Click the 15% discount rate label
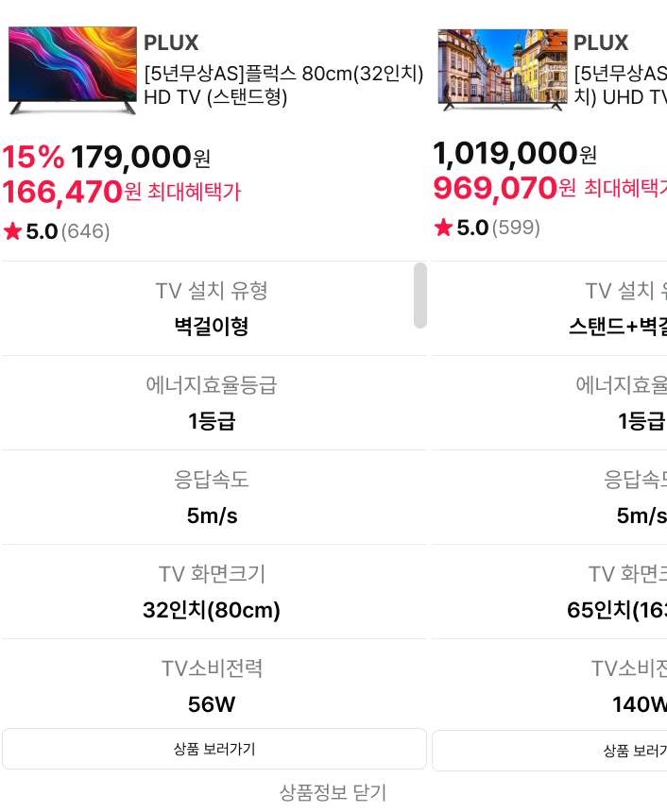This screenshot has height=812, width=667. [x=33, y=157]
